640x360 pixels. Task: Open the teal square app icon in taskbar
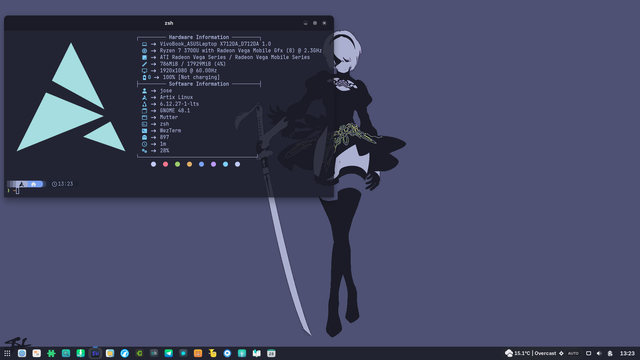242,353
